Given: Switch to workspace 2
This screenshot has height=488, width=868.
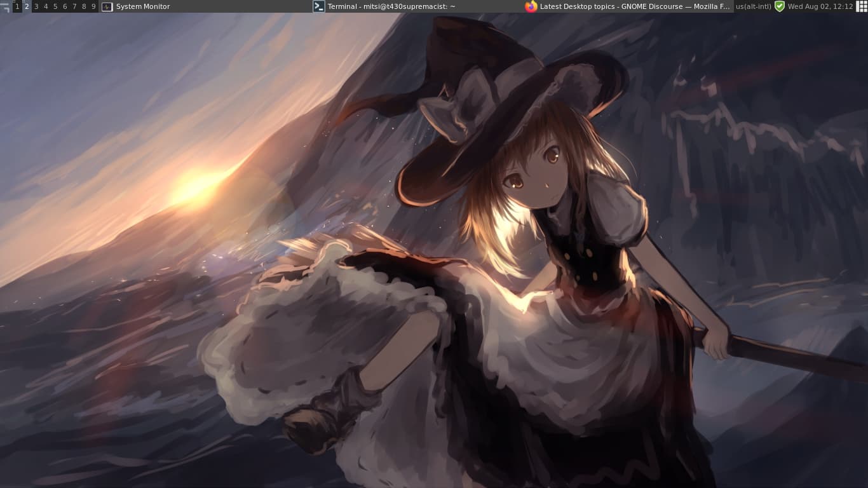Looking at the screenshot, I should tap(27, 6).
